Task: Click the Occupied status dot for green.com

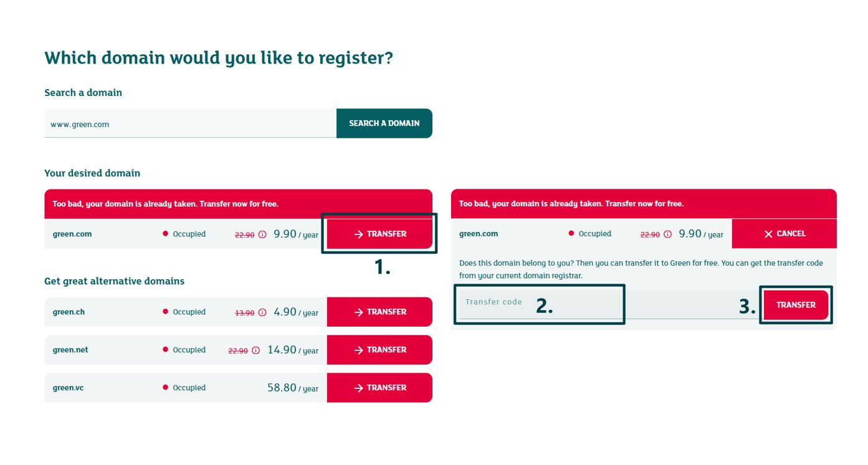Action: coord(165,234)
